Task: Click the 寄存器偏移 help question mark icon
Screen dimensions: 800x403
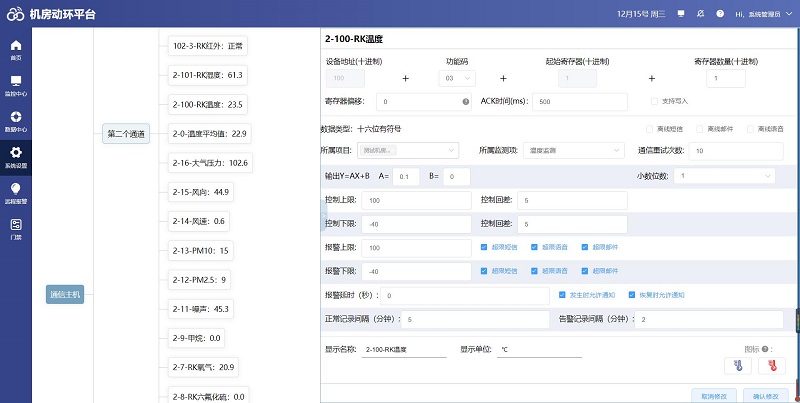Action: click(x=465, y=102)
